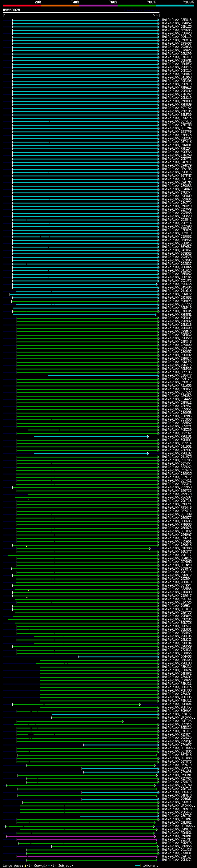
Task: Click the UniRef100_Q41963 hit label
Action: pyautogui.click(x=177, y=78)
